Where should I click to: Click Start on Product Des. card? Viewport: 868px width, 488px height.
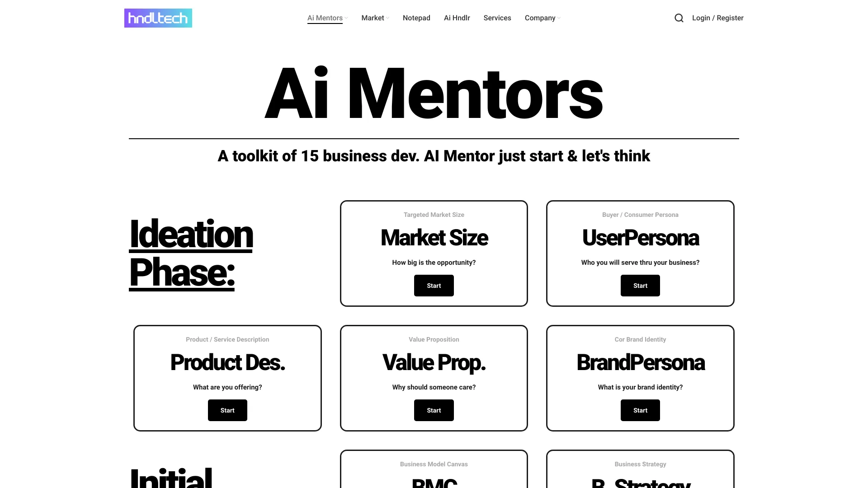coord(227,410)
